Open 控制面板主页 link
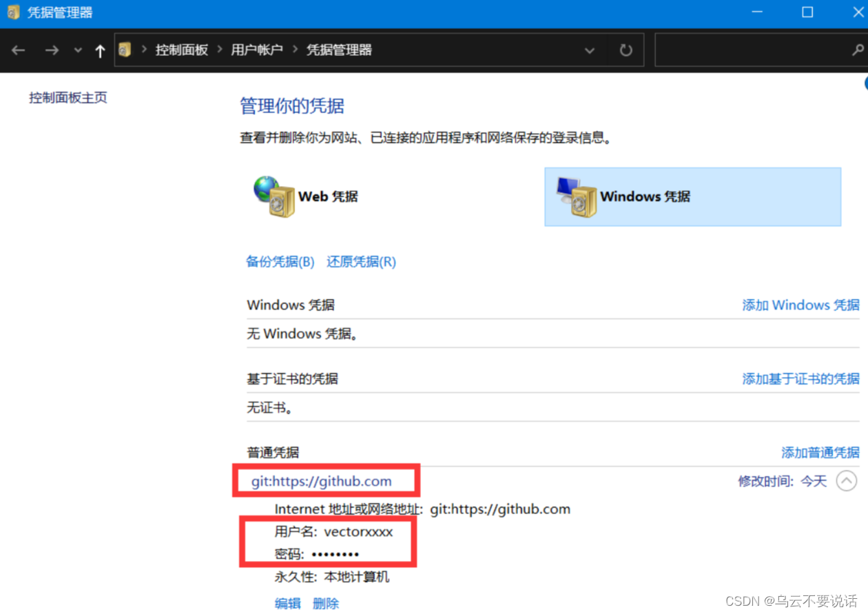This screenshot has height=614, width=868. 68,98
